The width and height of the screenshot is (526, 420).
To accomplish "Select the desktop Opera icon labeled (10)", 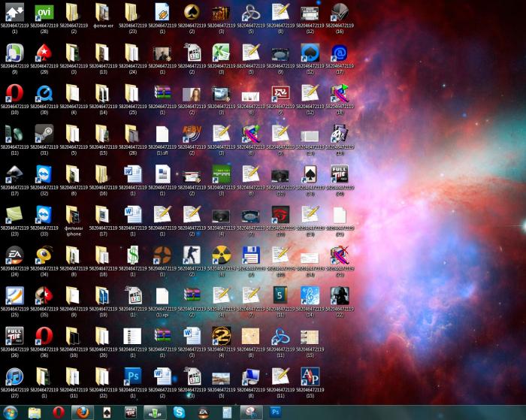I will pyautogui.click(x=15, y=94).
